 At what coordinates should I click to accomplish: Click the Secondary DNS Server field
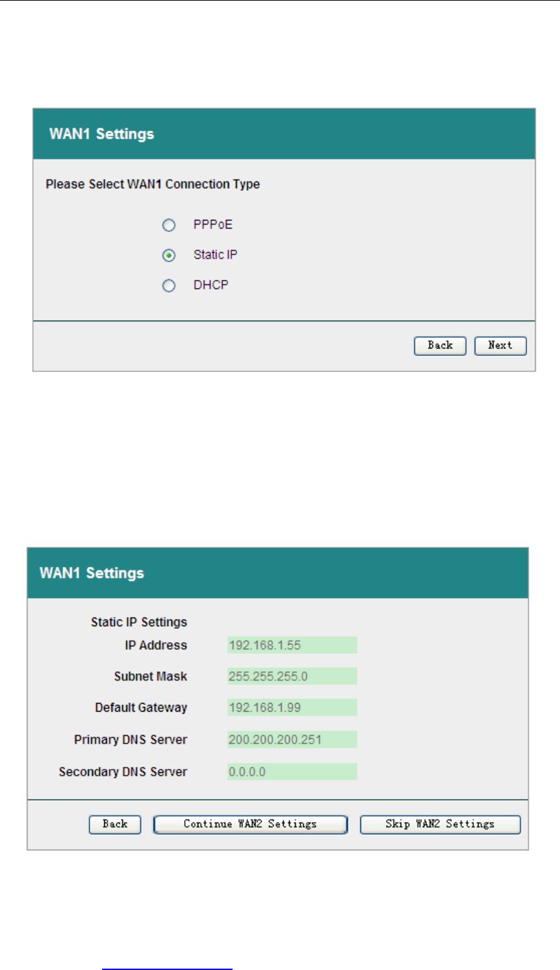(292, 772)
